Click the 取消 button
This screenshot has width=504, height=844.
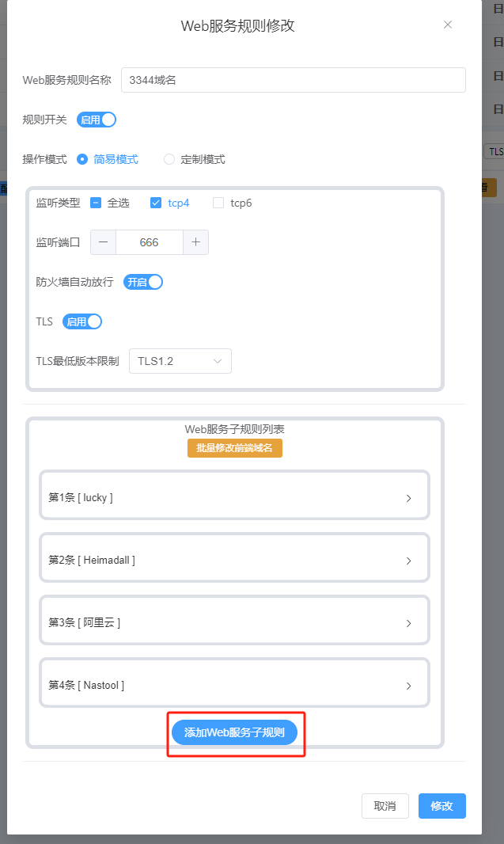385,806
